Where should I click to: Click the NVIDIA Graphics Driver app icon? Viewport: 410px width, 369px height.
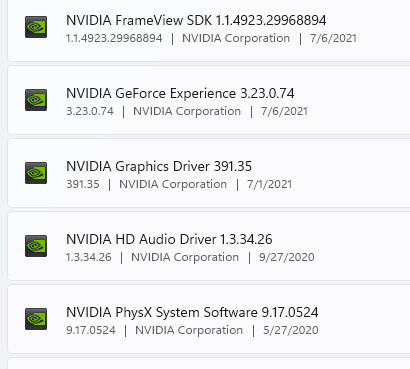coord(36,173)
